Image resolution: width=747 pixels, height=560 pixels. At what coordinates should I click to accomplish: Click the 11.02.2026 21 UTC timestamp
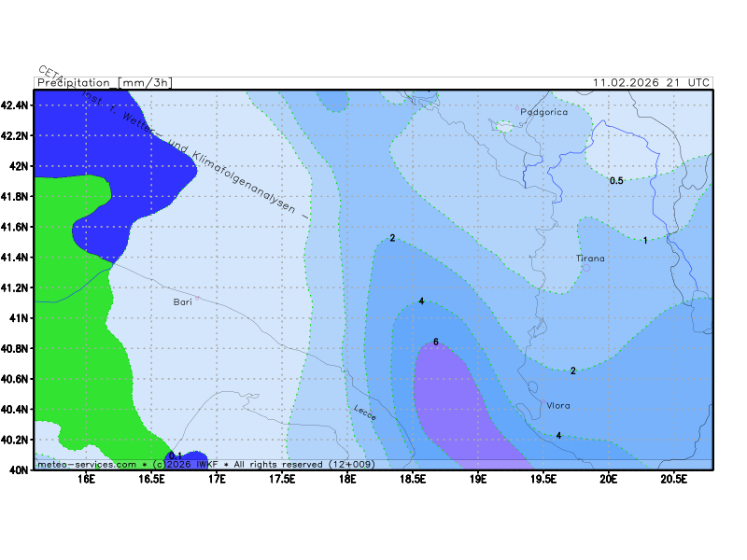point(651,82)
